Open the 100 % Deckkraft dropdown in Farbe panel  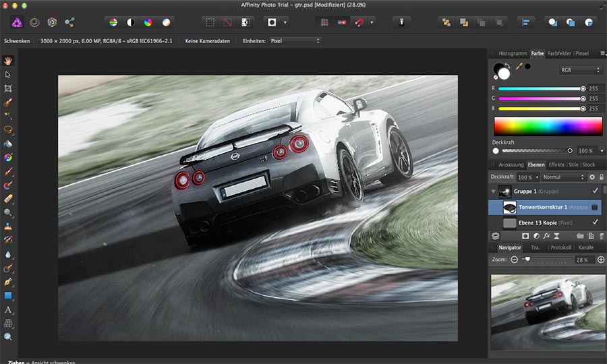point(602,151)
